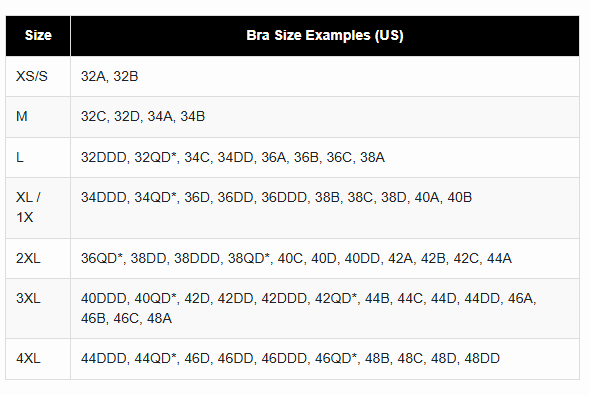Select the L size cell
Viewport: 590px width, 395px height.
pos(38,157)
